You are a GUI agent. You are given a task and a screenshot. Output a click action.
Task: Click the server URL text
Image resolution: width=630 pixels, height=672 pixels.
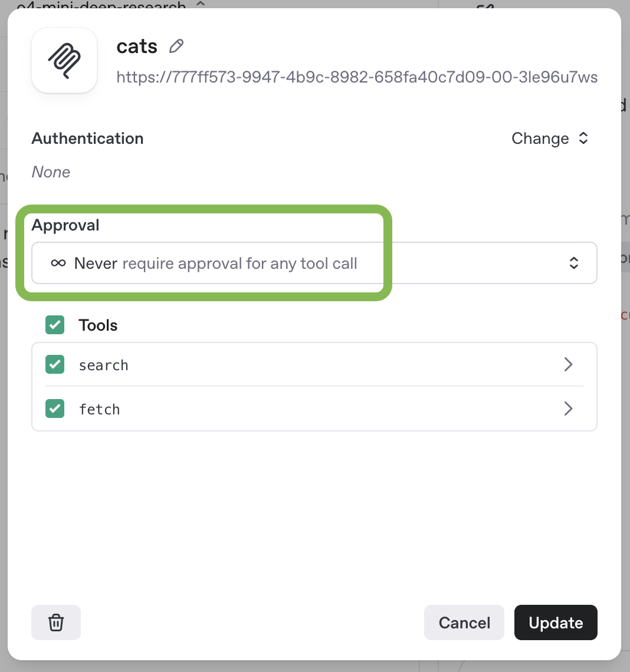[357, 77]
